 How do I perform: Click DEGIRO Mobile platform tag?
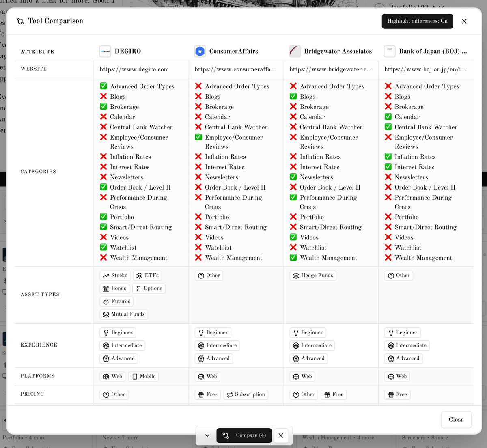143,377
